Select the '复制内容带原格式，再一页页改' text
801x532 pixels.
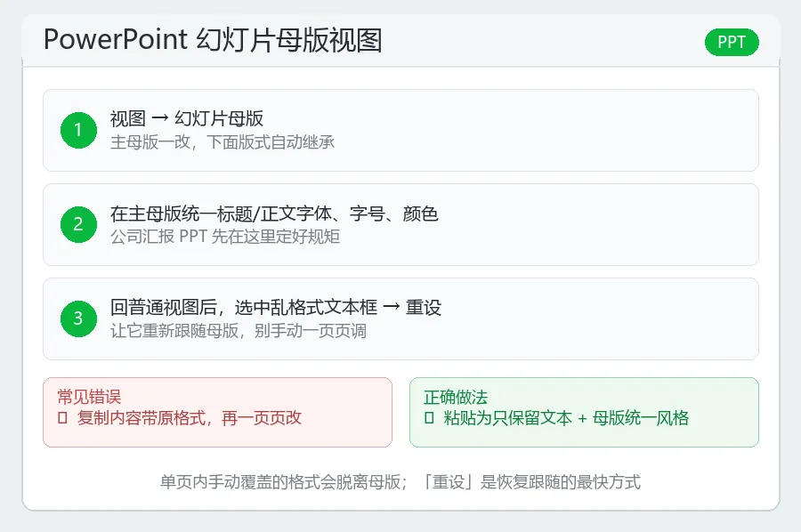click(x=189, y=418)
